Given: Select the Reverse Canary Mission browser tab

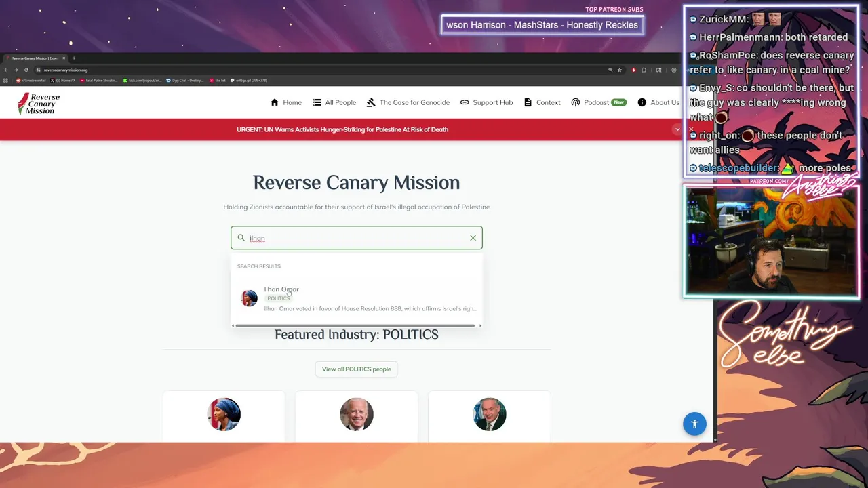Looking at the screenshot, I should pyautogui.click(x=34, y=58).
